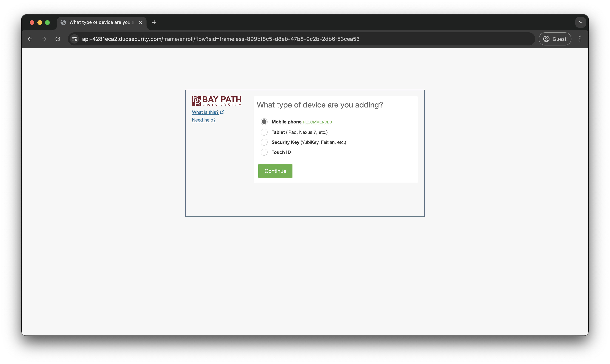Click external link icon beside What is this
610x364 pixels.
coord(222,112)
